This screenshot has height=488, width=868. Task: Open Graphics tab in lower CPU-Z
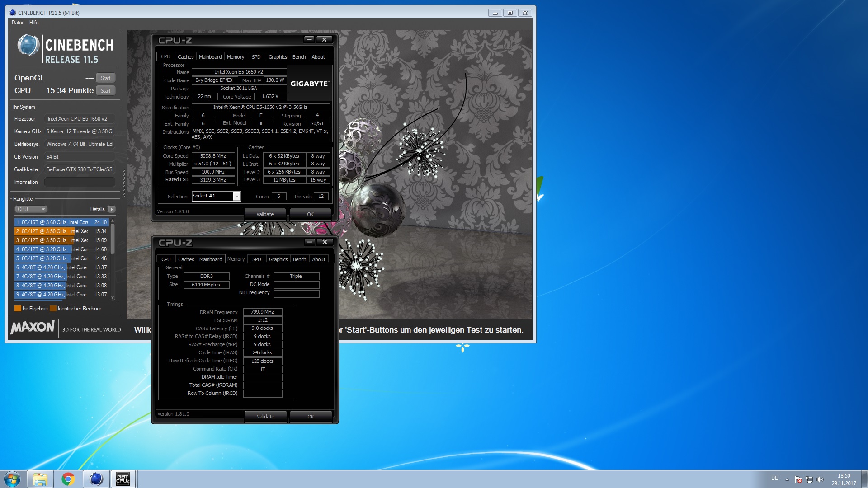pyautogui.click(x=278, y=259)
